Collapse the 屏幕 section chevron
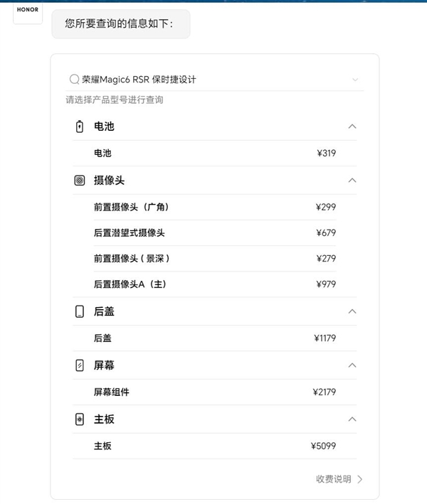This screenshot has height=504, width=427. point(352,365)
